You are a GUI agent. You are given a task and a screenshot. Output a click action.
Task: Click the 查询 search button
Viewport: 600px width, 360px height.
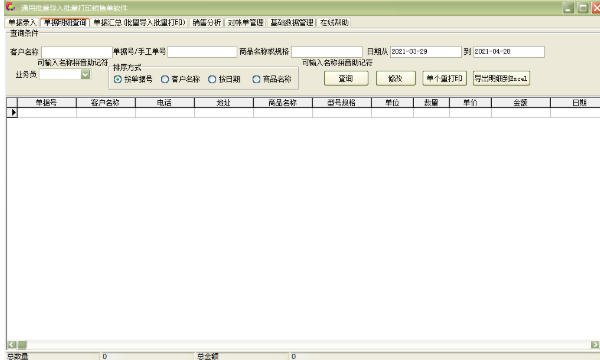346,78
